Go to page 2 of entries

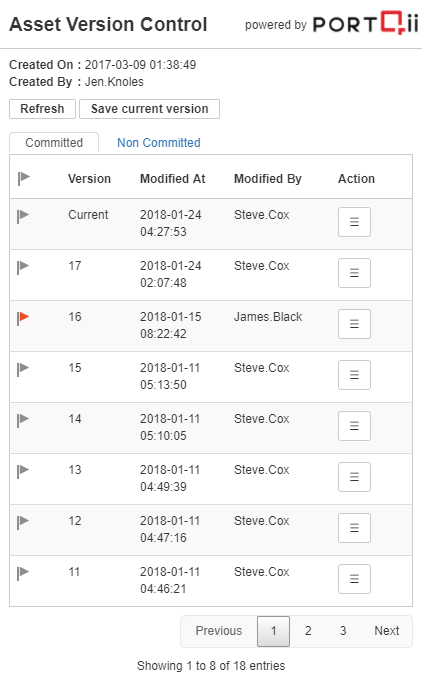coord(308,631)
